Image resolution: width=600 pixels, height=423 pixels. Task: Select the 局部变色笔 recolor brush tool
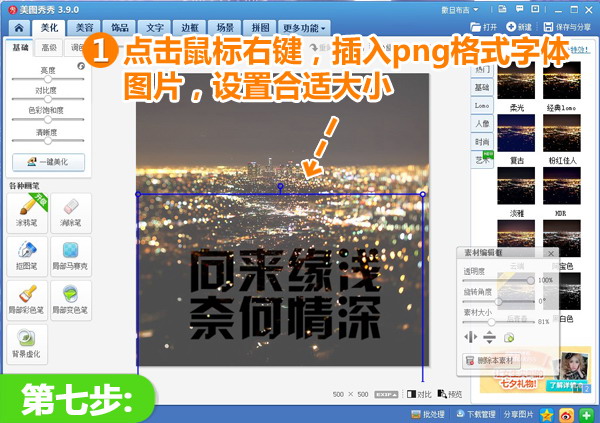(71, 300)
